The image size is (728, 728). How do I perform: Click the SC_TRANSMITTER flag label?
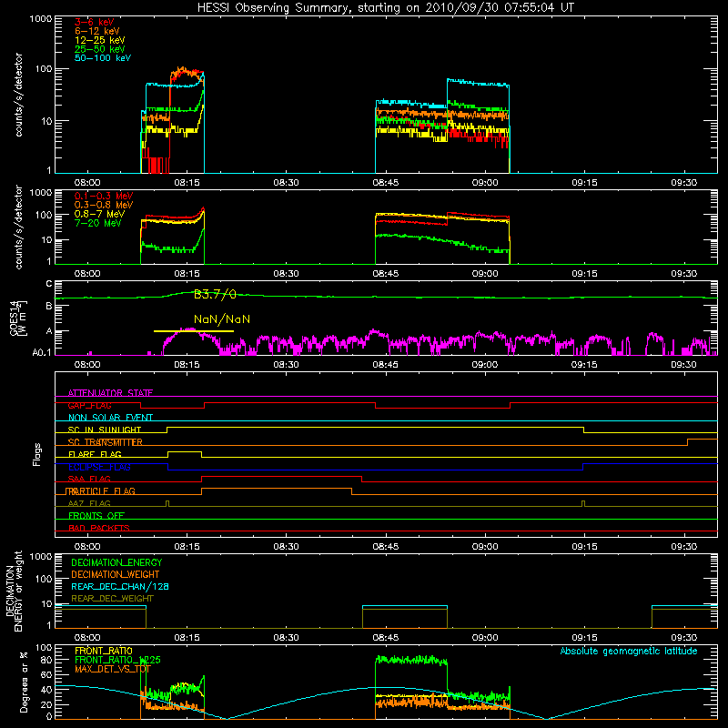[106, 442]
